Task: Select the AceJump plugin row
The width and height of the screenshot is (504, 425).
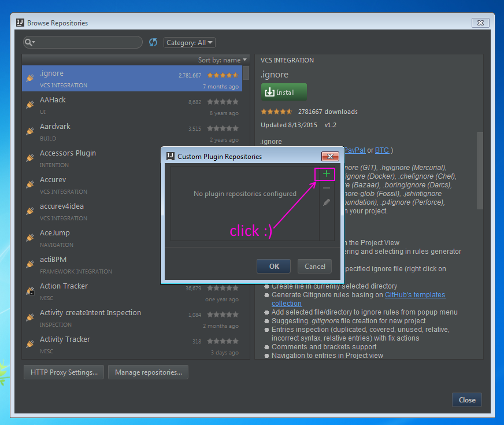Action: coord(91,238)
